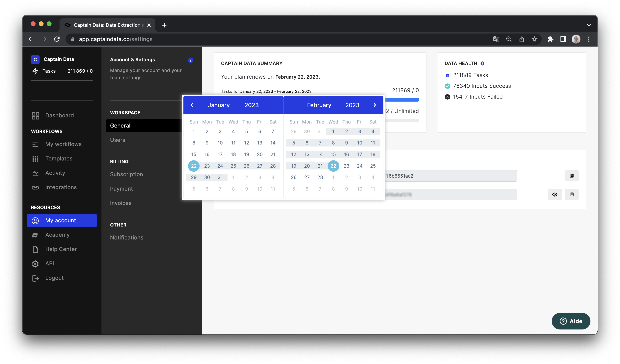The width and height of the screenshot is (620, 364).
Task: Open the 2023 year selector beside January
Action: click(x=251, y=105)
